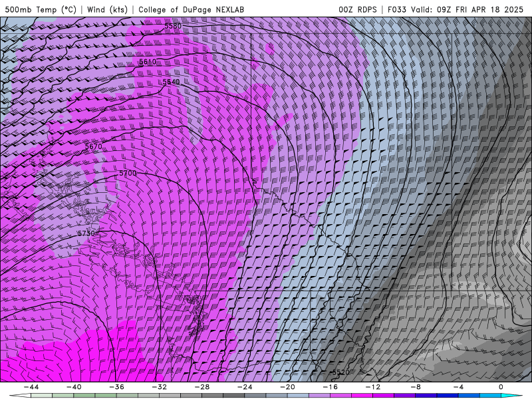Click the 0 colorbar tick label
Screen dimensions: 532x399
pos(501,387)
